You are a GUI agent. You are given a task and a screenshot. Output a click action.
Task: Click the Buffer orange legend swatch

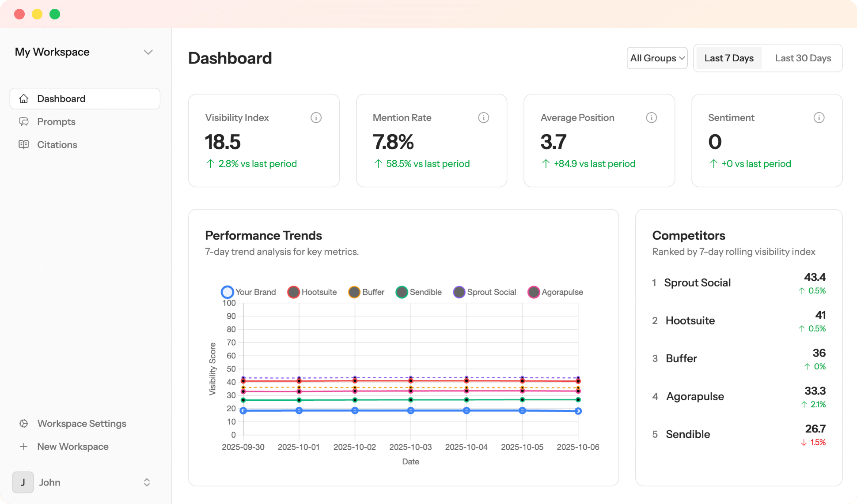point(354,292)
